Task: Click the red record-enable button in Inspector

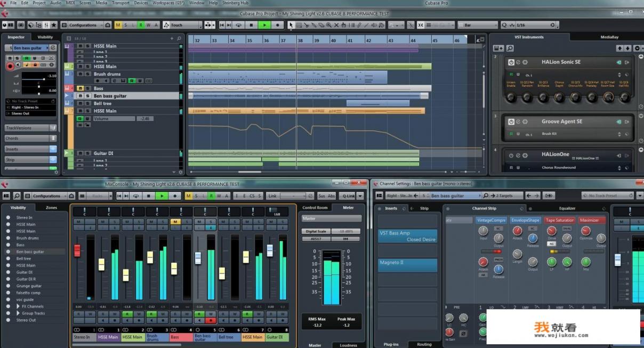Action: 10,66
